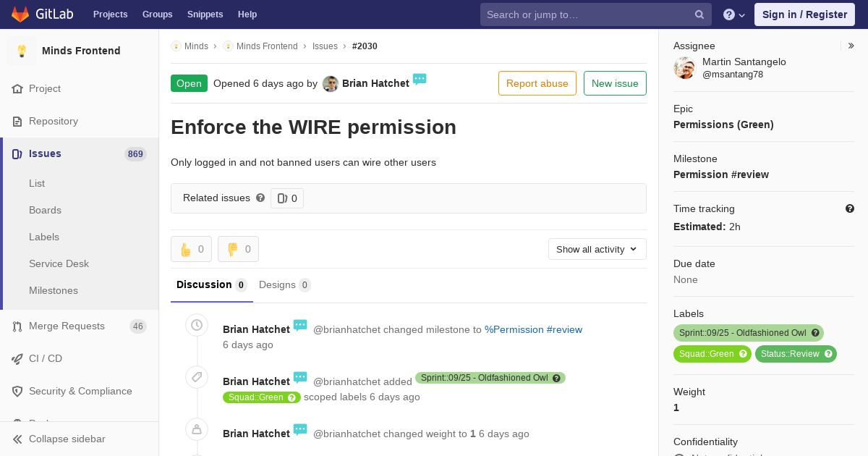This screenshot has width=868, height=456.
Task: Click the 869 issues count badge
Action: (x=135, y=154)
